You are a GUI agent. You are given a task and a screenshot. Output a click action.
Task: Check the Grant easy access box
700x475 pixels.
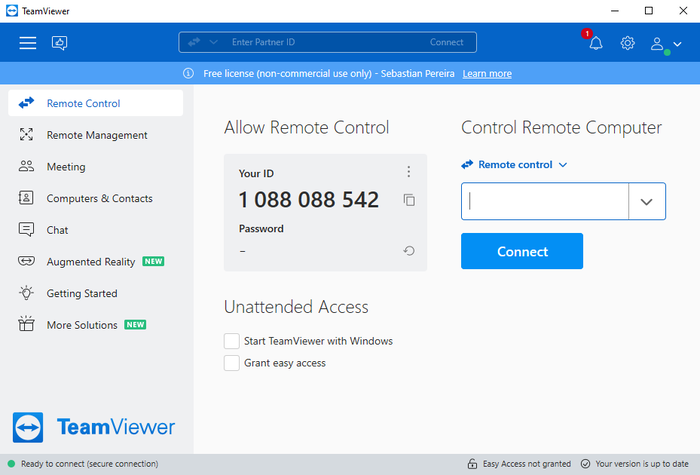tap(232, 363)
